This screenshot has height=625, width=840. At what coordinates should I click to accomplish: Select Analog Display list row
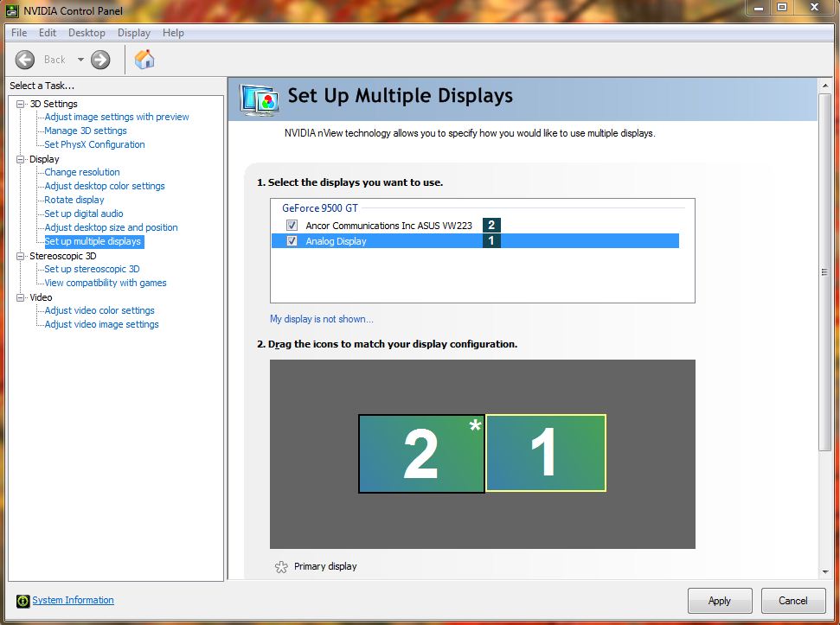pyautogui.click(x=475, y=241)
